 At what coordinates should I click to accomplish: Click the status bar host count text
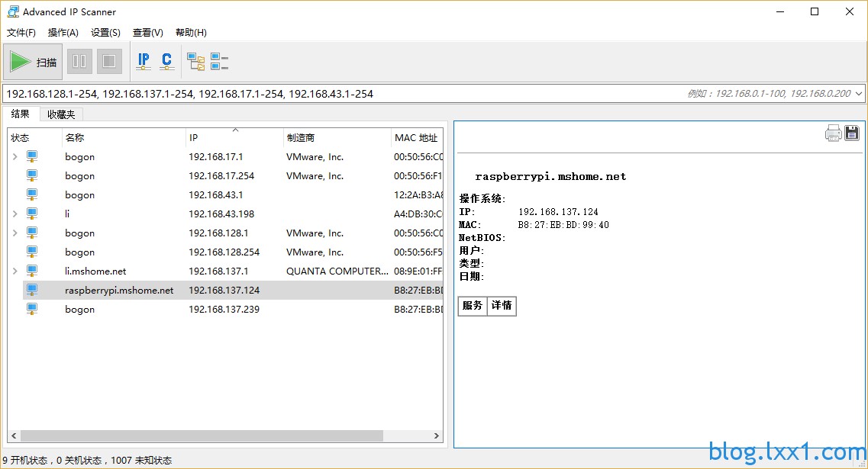tap(87, 460)
